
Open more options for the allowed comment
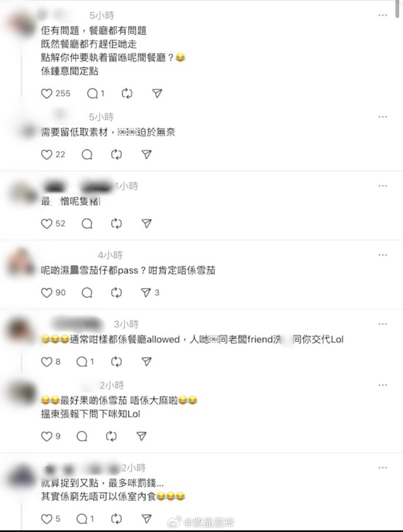pyautogui.click(x=382, y=324)
